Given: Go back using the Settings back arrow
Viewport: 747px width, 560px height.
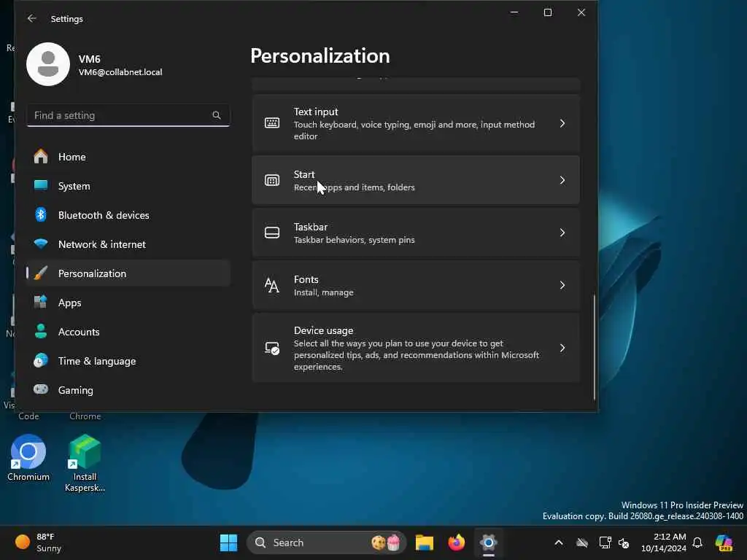Looking at the screenshot, I should tap(32, 18).
